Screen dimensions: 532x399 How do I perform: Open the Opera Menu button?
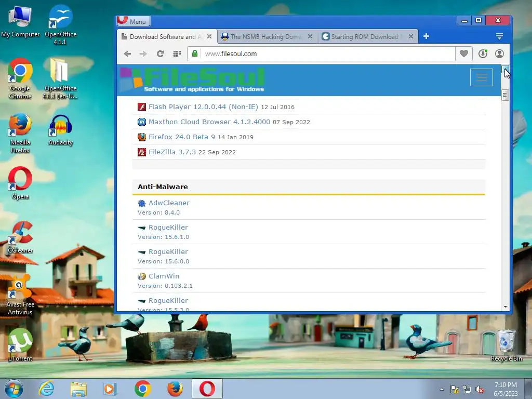(x=134, y=21)
